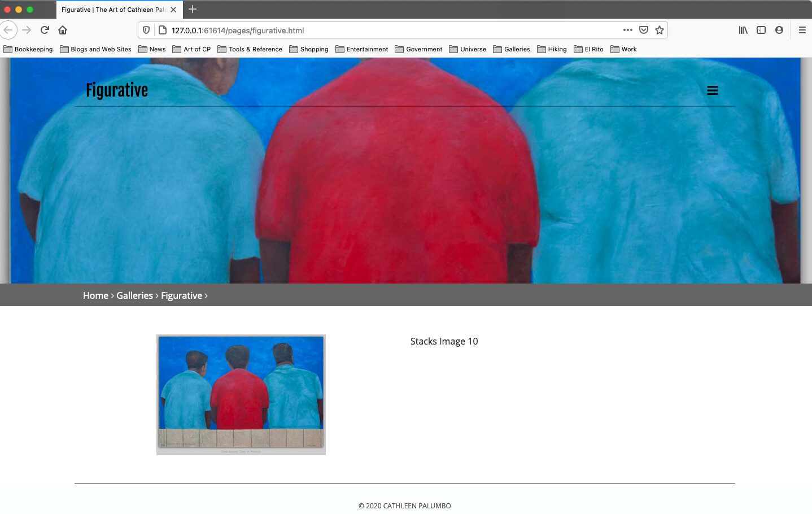
Task: Show site information page icon
Action: [x=162, y=30]
